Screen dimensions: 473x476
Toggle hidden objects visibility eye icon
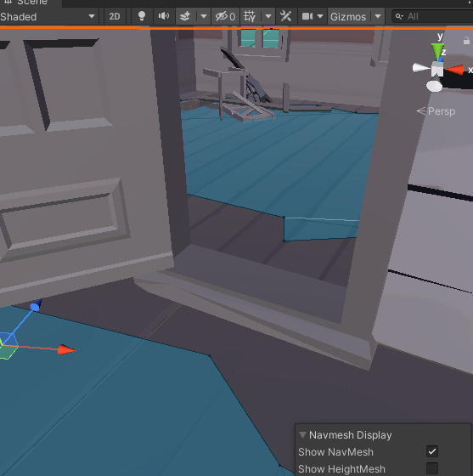[x=225, y=16]
